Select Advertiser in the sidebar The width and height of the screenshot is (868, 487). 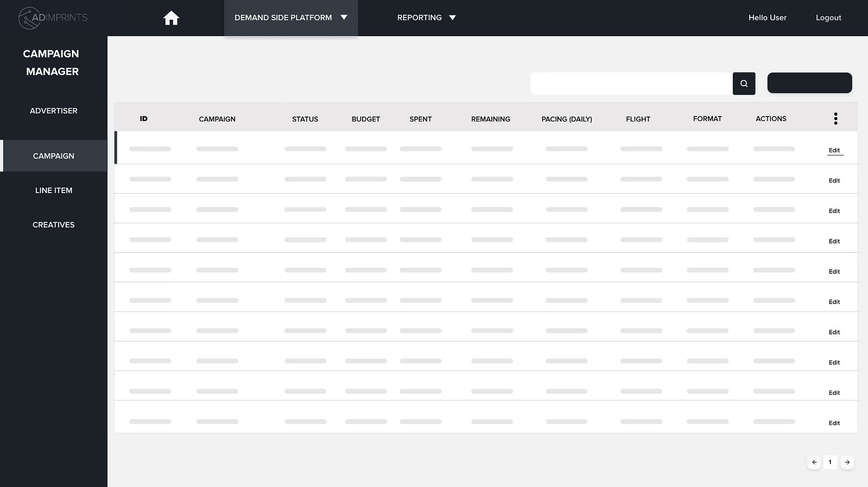click(54, 111)
